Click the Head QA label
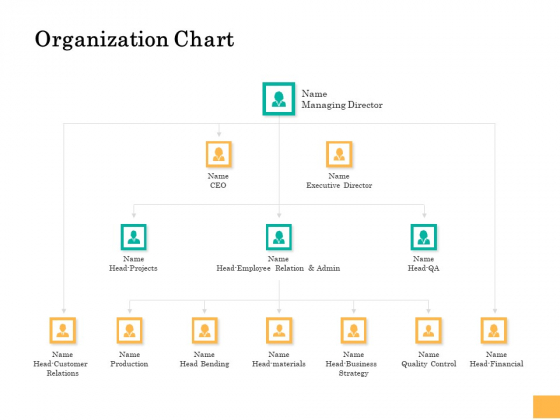 pyautogui.click(x=424, y=268)
